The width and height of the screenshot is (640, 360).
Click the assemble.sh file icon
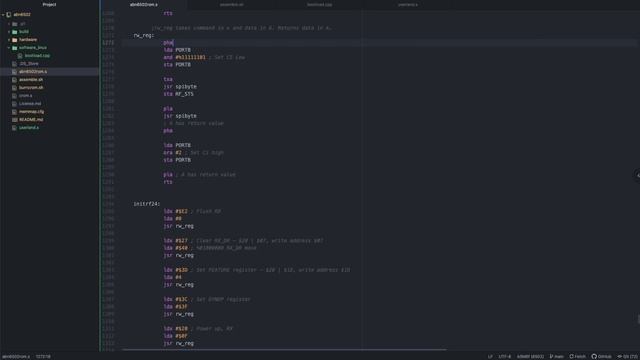point(14,80)
